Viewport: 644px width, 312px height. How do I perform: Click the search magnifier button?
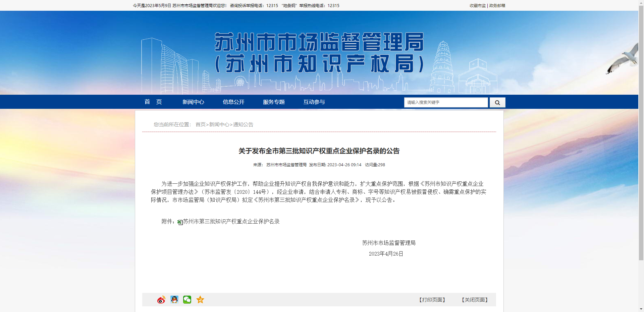497,102
